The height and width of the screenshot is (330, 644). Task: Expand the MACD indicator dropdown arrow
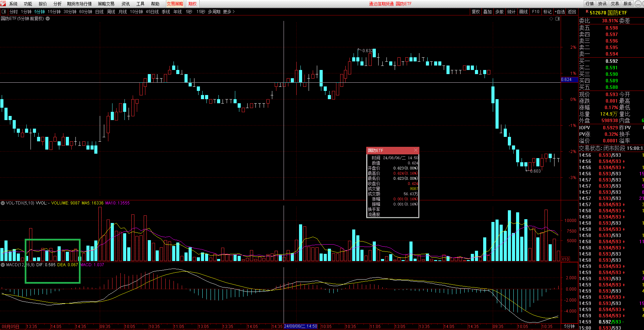click(x=3, y=265)
